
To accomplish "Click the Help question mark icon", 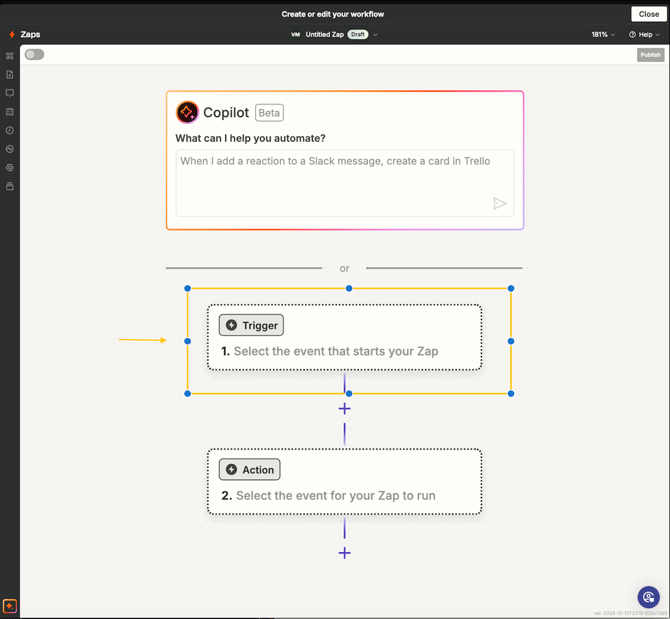I will click(632, 35).
